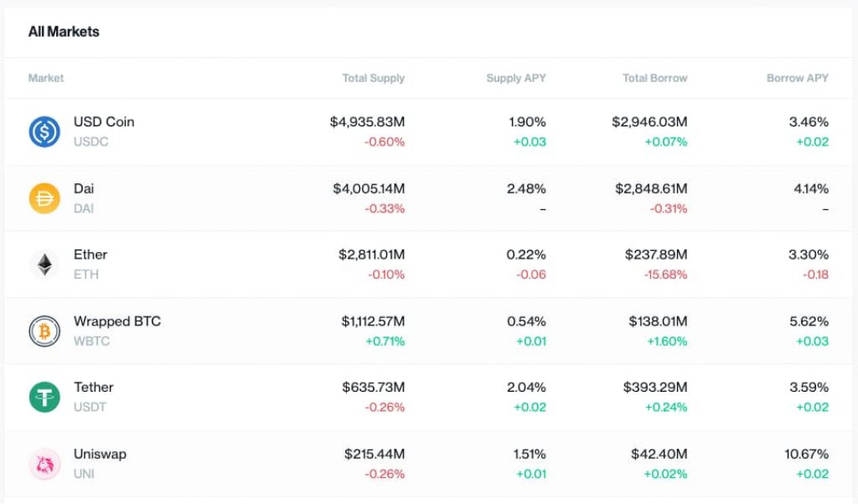Click USD Coin total supply $4,935.83M
This screenshot has width=858, height=504.
[x=367, y=121]
